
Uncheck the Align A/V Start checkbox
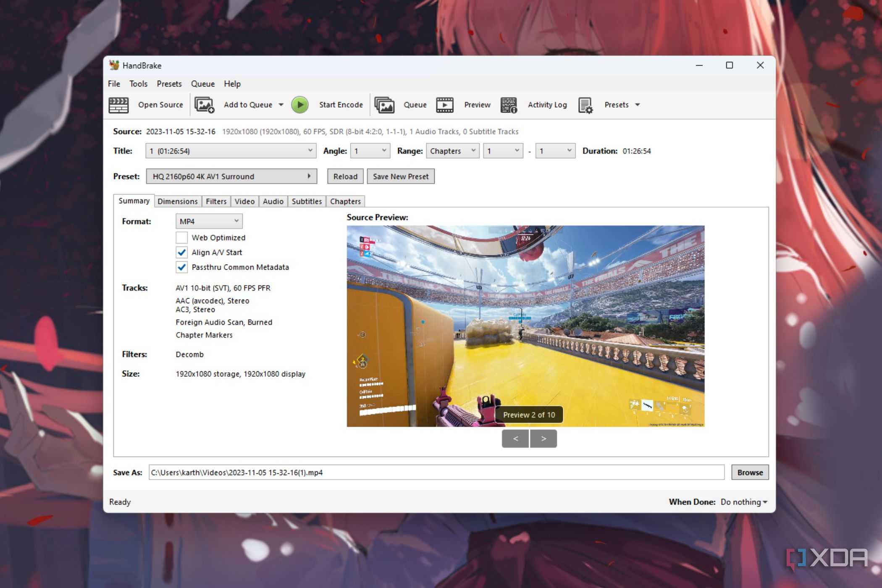181,252
